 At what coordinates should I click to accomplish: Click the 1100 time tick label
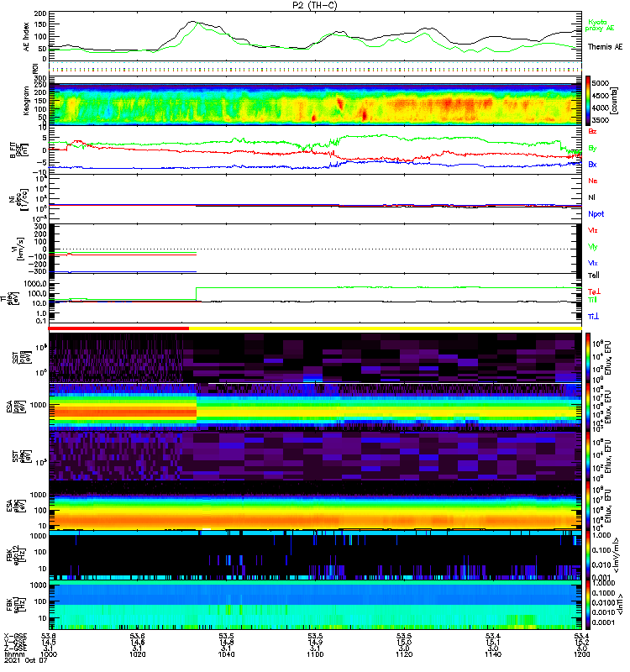click(x=315, y=654)
